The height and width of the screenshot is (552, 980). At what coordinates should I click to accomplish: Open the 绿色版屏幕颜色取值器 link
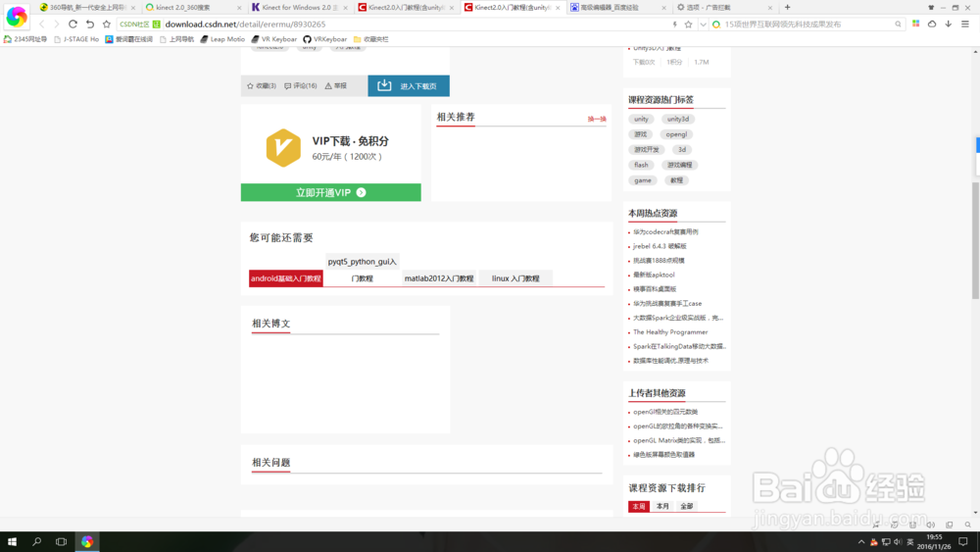pos(663,455)
